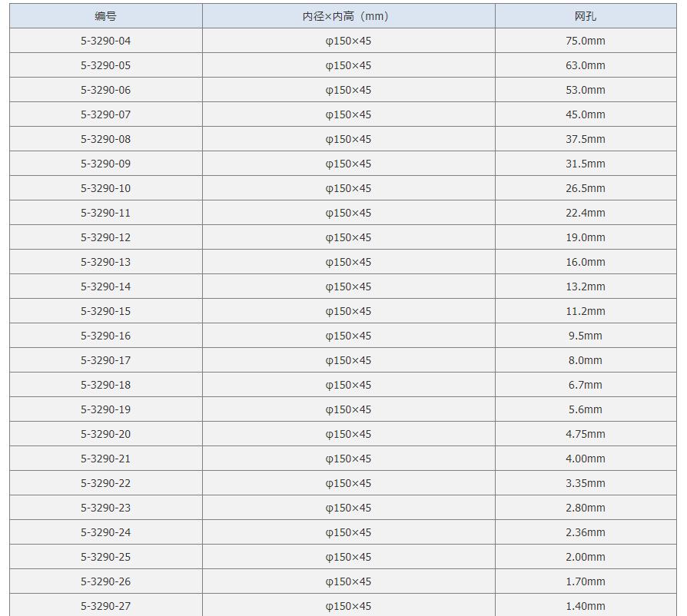Image resolution: width=687 pixels, height=616 pixels.
Task: Click the φ150×45 cell in the 5-3290-21 row
Action: tap(348, 459)
